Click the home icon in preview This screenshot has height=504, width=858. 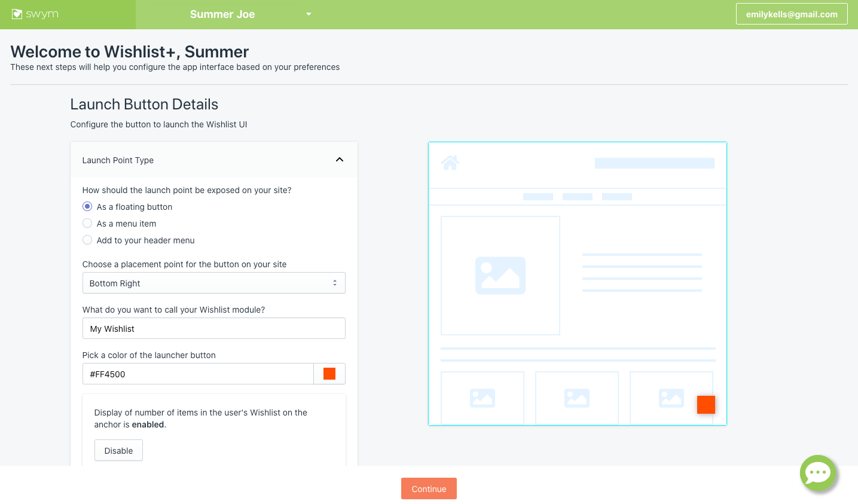point(450,163)
